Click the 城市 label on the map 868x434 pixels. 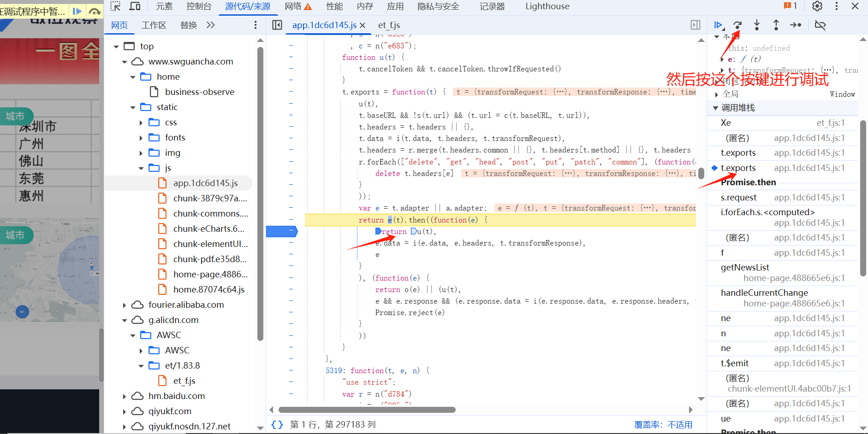point(15,235)
